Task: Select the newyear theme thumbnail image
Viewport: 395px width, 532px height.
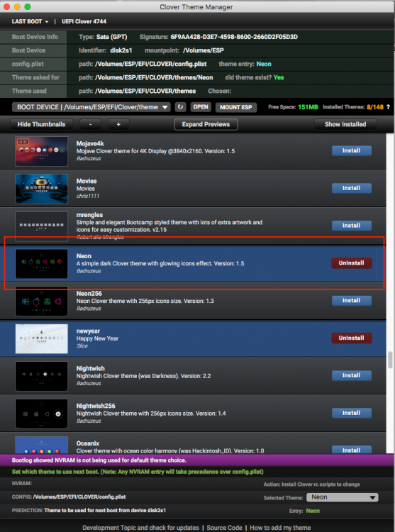Action: [x=41, y=338]
